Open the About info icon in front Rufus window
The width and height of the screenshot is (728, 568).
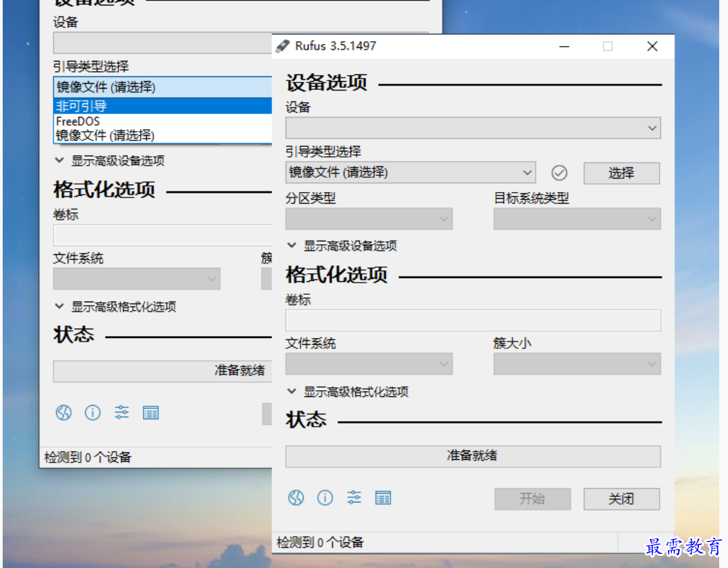(x=325, y=498)
